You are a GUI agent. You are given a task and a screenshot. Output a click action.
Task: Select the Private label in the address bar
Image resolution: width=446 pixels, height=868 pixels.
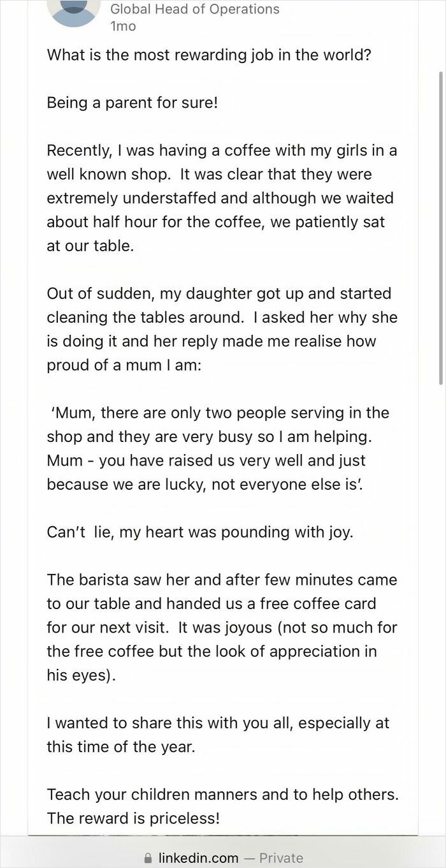click(x=280, y=858)
